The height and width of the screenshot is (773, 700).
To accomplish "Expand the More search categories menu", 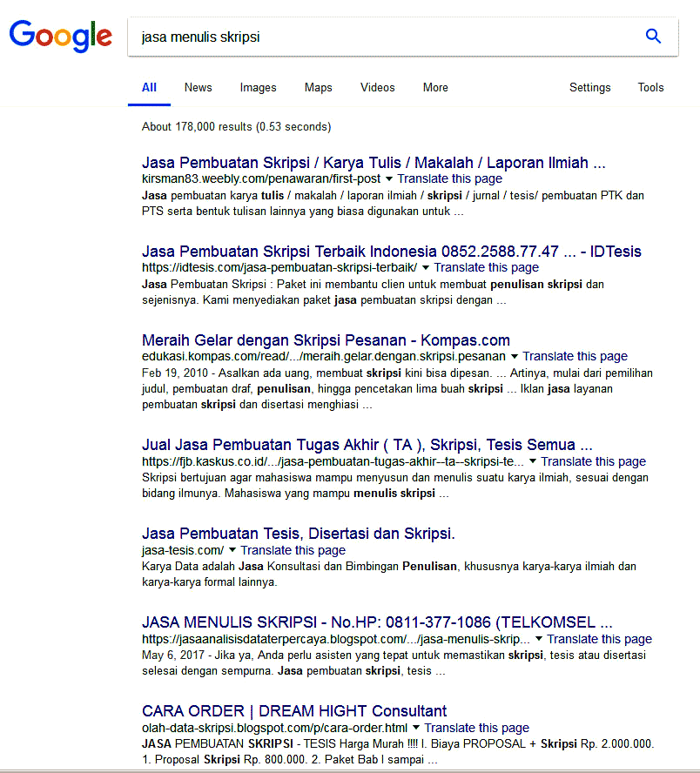I will 435,87.
